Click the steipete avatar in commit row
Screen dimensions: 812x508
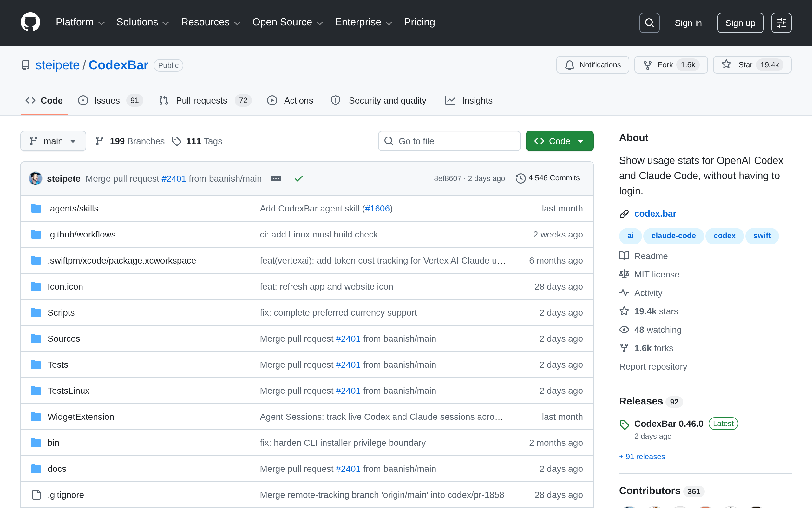(36, 178)
